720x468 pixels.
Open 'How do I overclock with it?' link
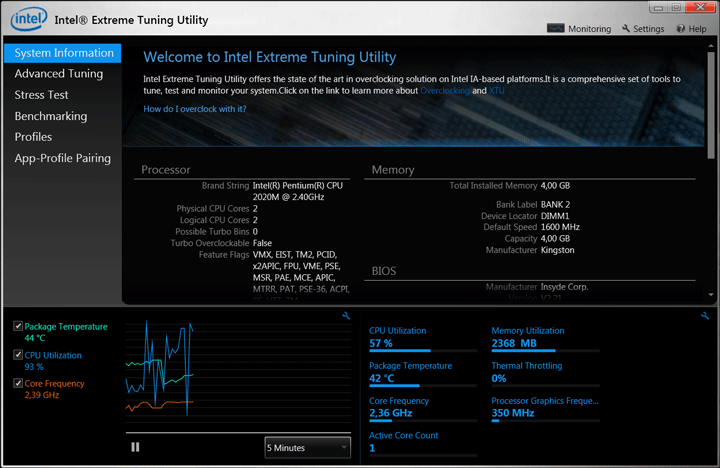coord(195,109)
